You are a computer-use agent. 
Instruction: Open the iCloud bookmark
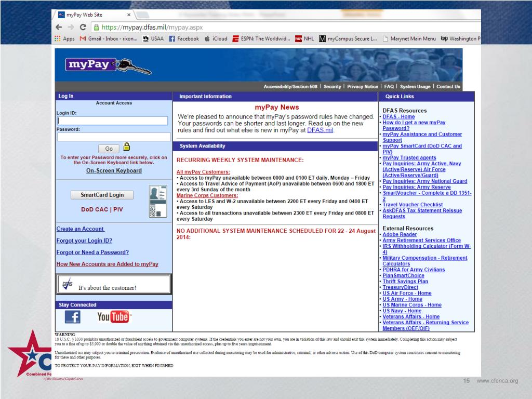(216, 38)
